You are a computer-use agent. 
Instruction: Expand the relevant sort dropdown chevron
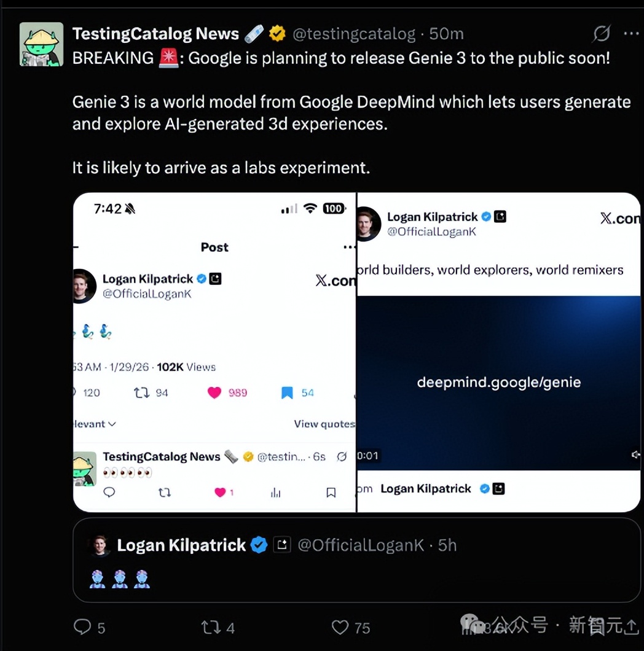(x=112, y=424)
